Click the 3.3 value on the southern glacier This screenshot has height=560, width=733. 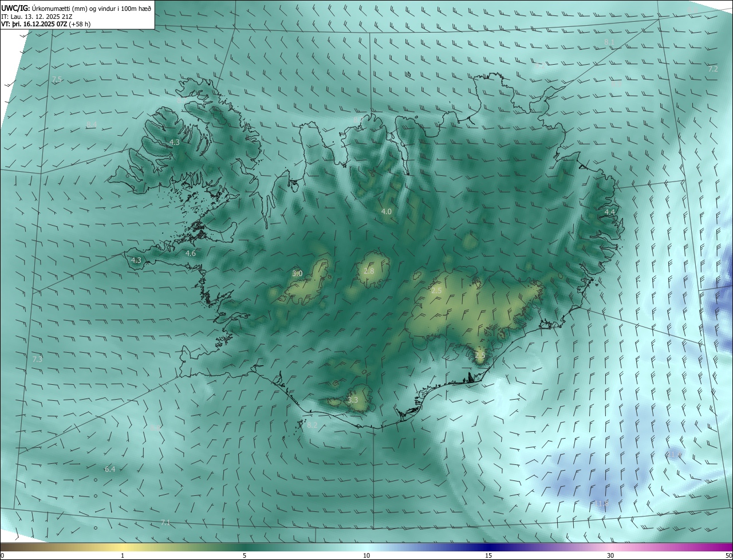click(353, 400)
